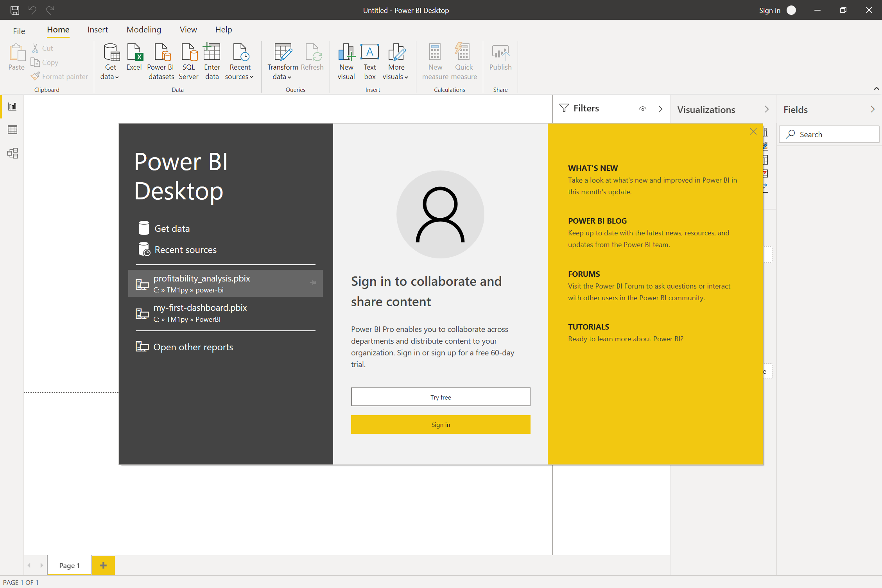The image size is (882, 588).
Task: Switch to Data view in sidebar
Action: 12,130
